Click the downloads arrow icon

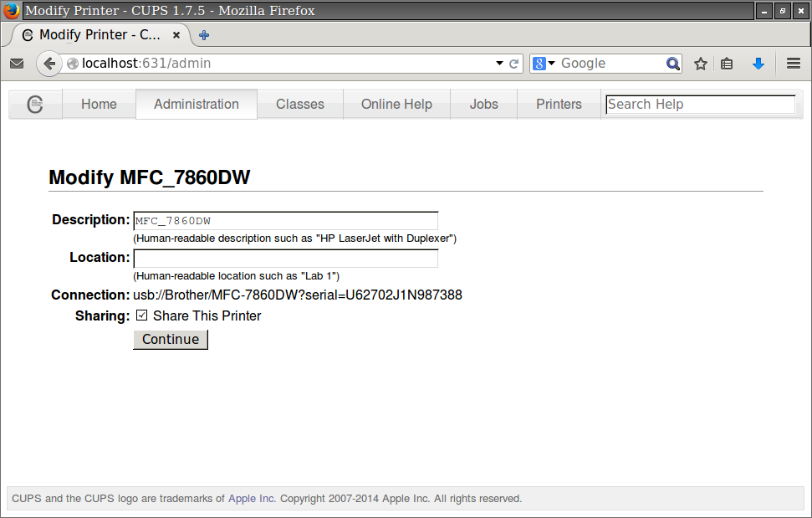coord(758,63)
